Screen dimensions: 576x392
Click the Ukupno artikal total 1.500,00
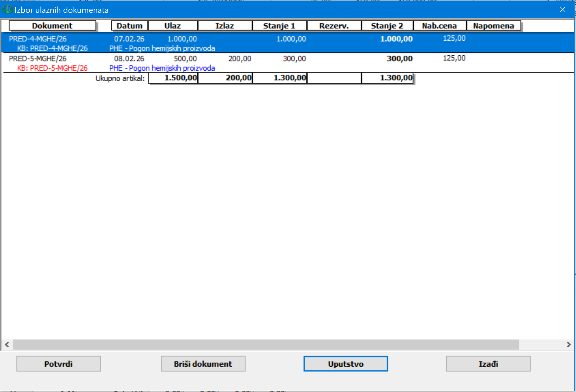pos(173,78)
